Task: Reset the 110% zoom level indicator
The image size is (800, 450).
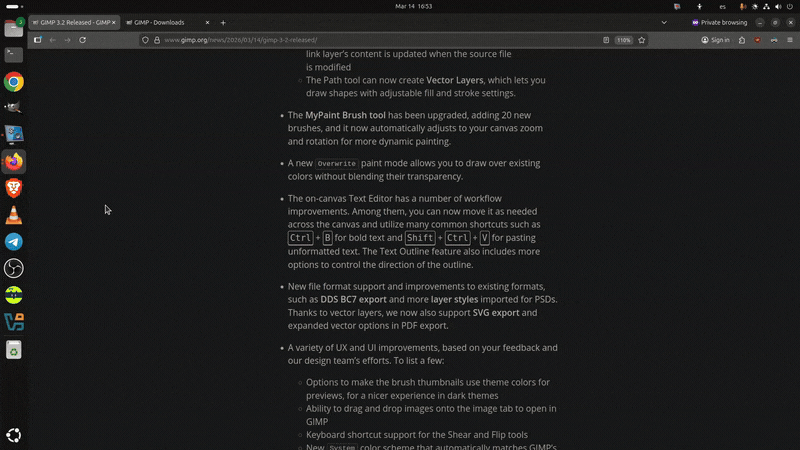Action: [624, 40]
